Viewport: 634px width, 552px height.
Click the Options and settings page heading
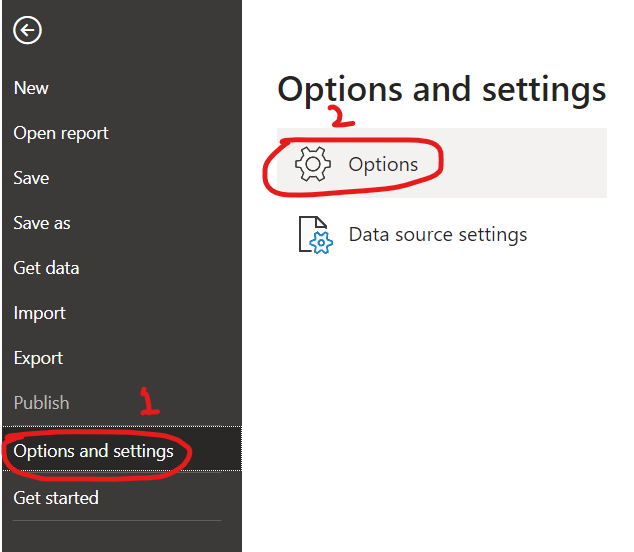coord(442,90)
